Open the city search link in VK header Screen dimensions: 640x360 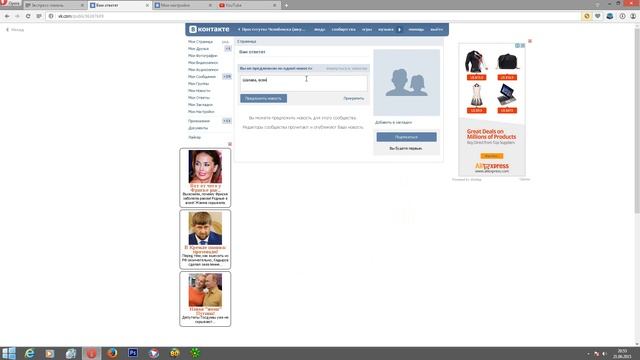[272, 29]
